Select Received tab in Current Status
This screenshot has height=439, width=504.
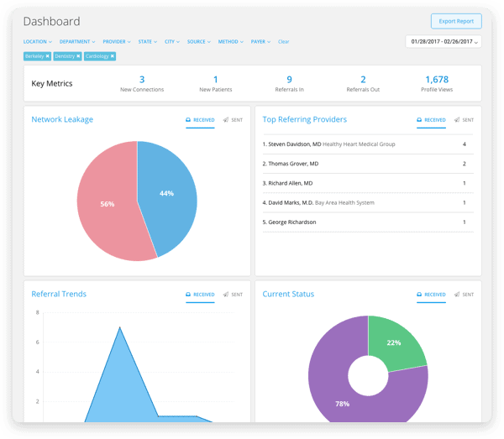[431, 295]
